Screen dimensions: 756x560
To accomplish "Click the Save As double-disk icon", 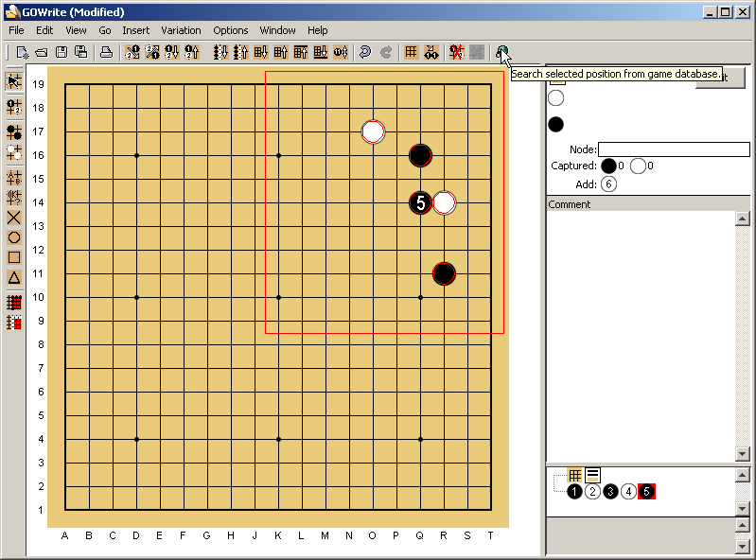I will [x=81, y=52].
